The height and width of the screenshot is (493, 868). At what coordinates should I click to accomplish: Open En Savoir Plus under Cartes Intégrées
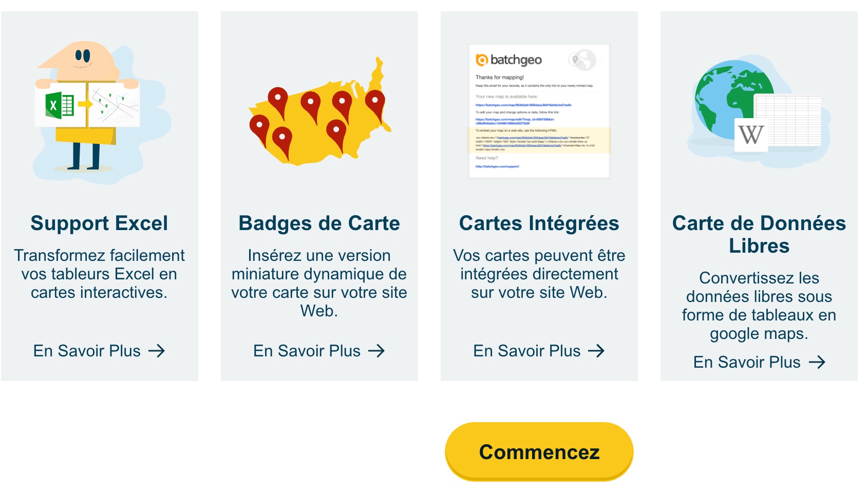click(x=525, y=351)
